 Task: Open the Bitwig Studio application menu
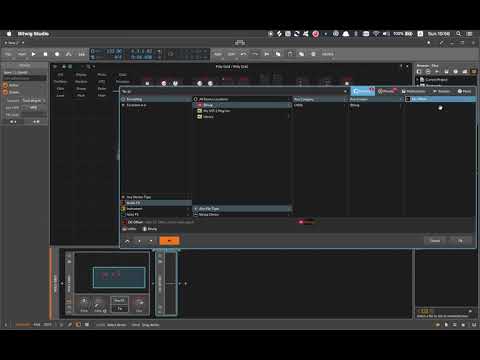coord(33,34)
